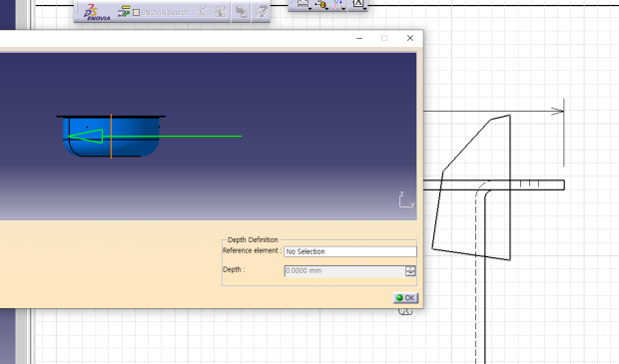Open the dropdown of the yellow-circle constraint icon
The image size is (619, 364).
[x=326, y=8]
